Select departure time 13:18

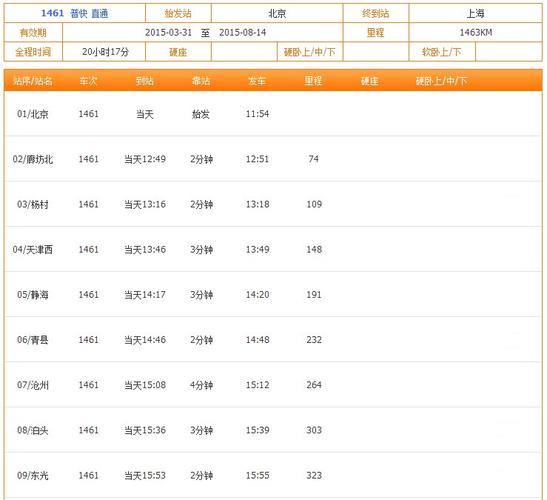(x=257, y=204)
